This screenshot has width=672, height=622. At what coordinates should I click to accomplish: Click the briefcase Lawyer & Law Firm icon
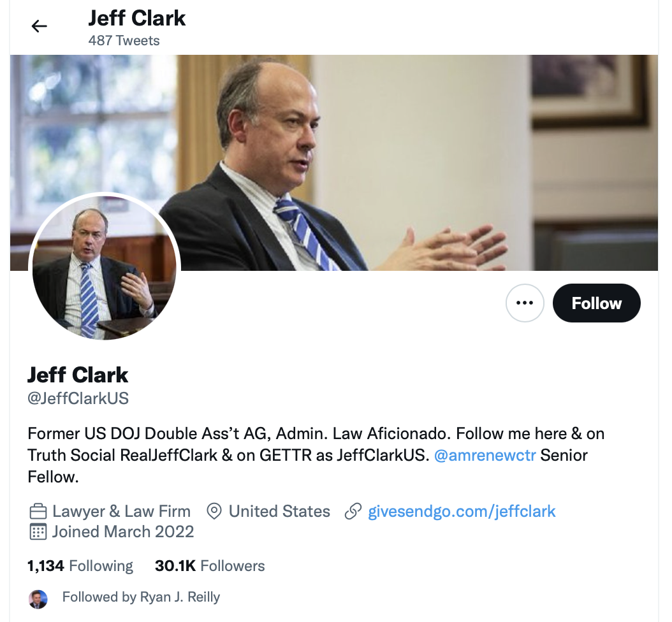click(x=38, y=512)
